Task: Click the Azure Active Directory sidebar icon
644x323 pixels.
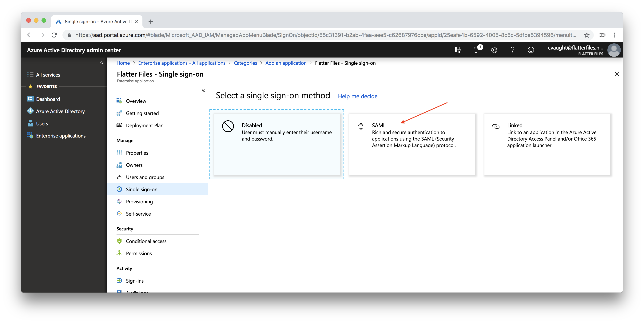Action: click(31, 111)
